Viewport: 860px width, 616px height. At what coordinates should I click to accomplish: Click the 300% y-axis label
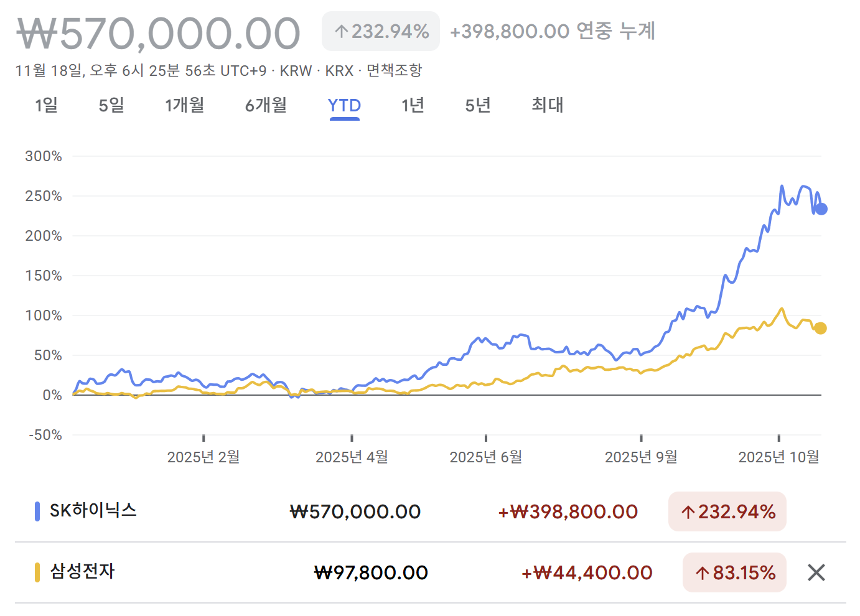click(x=44, y=156)
